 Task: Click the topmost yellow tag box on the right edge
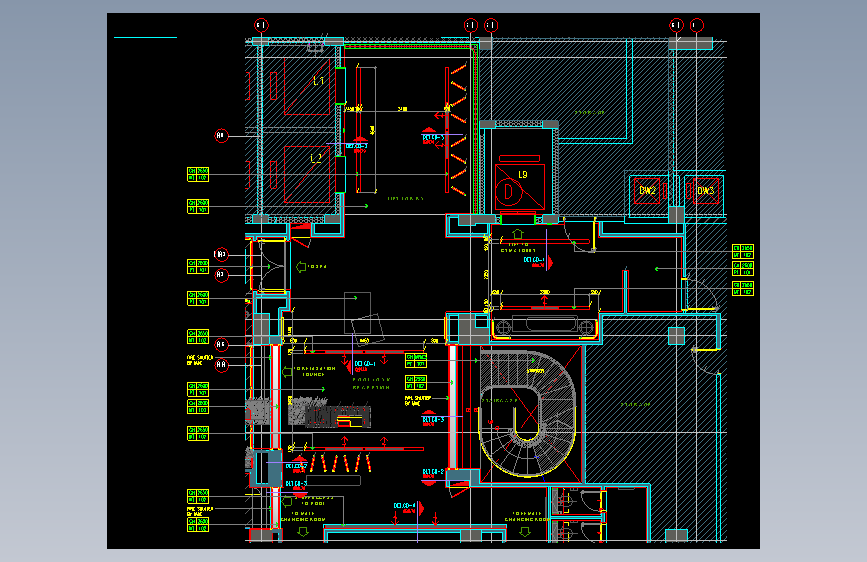(743, 251)
